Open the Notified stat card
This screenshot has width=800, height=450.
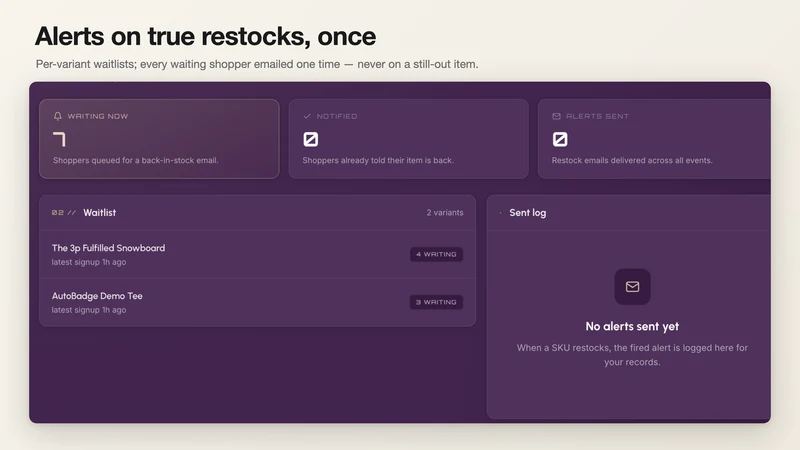409,139
